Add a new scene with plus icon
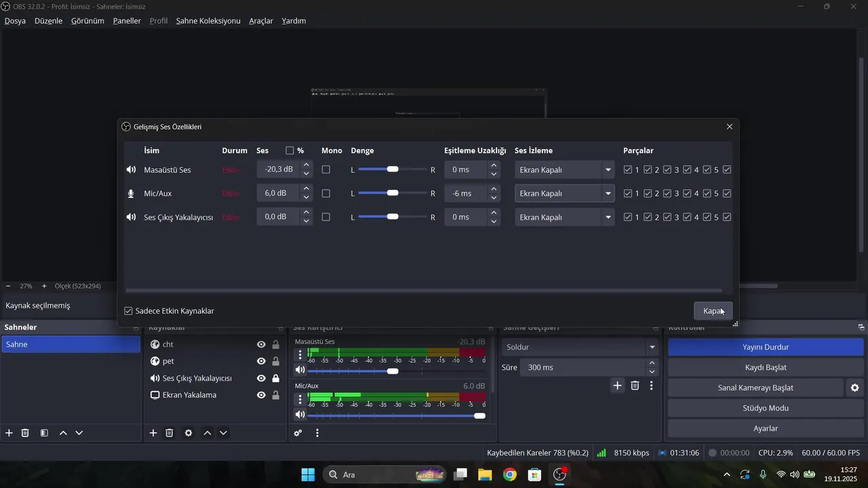 pyautogui.click(x=9, y=432)
